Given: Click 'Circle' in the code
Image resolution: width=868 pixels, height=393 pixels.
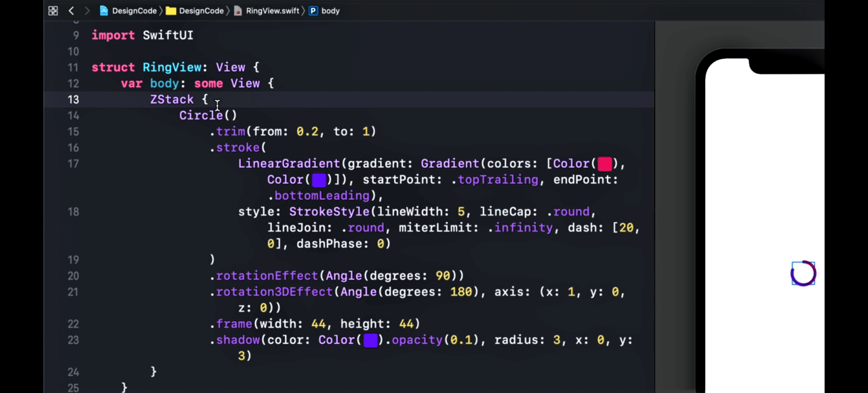Looking at the screenshot, I should 201,115.
